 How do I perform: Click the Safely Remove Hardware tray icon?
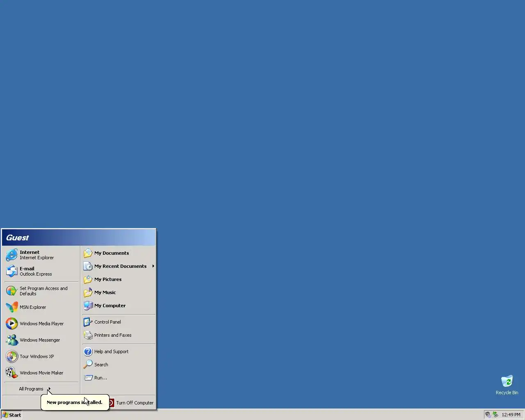495,415
